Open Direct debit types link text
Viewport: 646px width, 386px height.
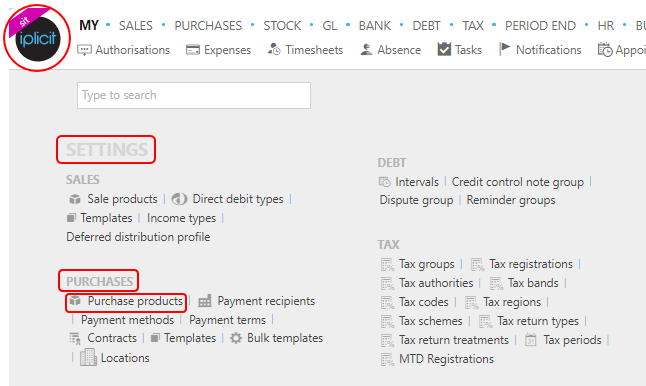pyautogui.click(x=238, y=199)
